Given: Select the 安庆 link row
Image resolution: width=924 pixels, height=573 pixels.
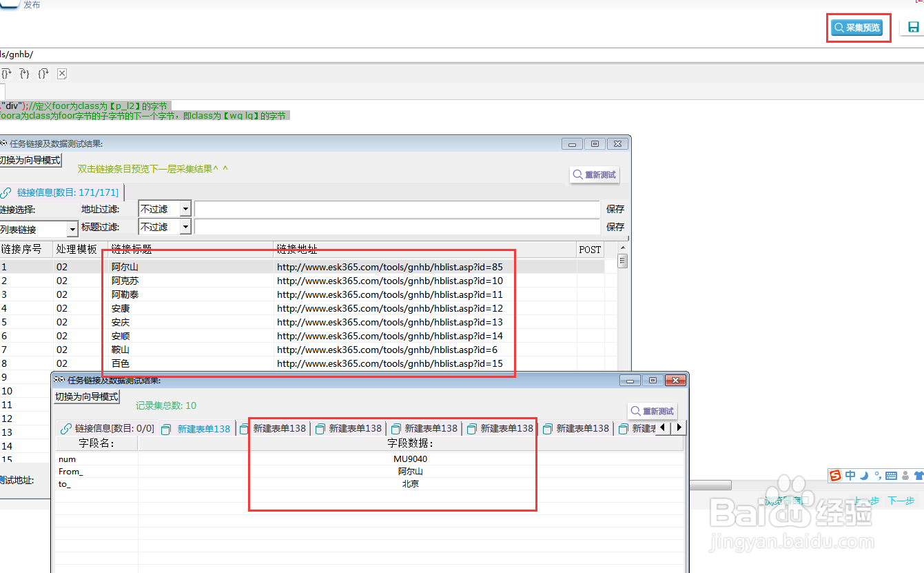Looking at the screenshot, I should [302, 322].
